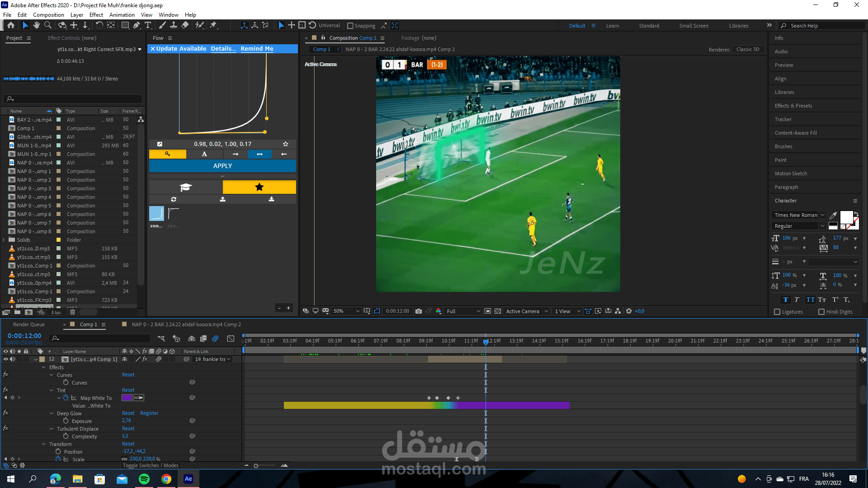The width and height of the screenshot is (868, 488).
Task: Click the snapshot camera icon in viewer
Action: pyautogui.click(x=419, y=311)
